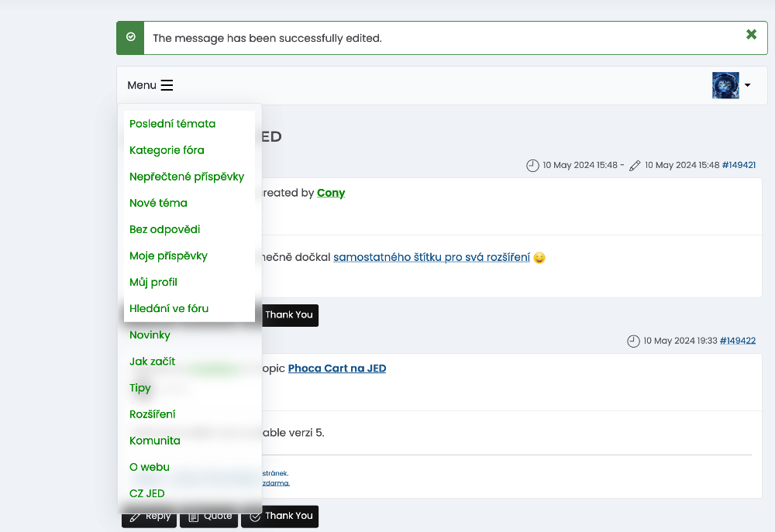Dismiss the success message with X icon
This screenshot has height=532, width=775.
click(751, 35)
